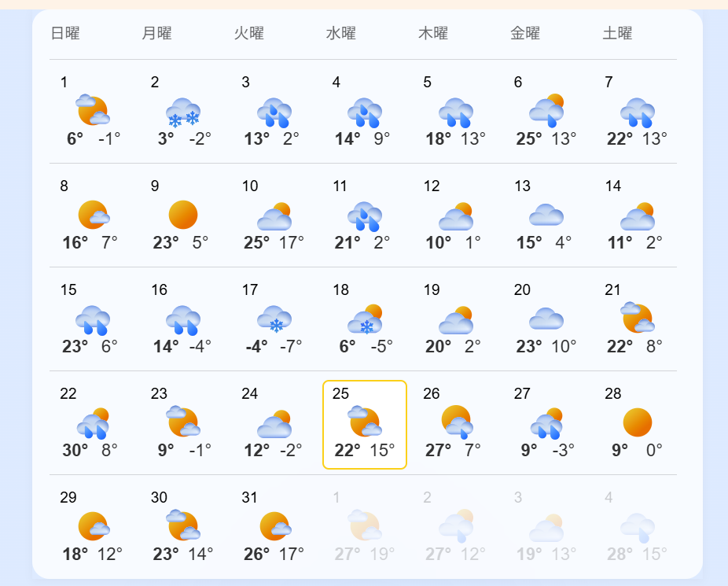Viewport: 728px width, 586px height.
Task: Click the 日曜 column header
Action: (x=65, y=33)
